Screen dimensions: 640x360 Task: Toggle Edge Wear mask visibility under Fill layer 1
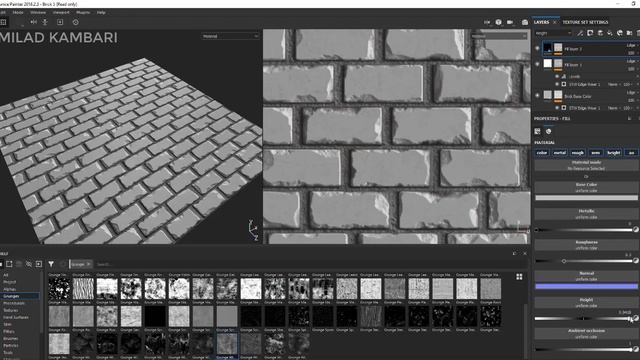tap(557, 84)
